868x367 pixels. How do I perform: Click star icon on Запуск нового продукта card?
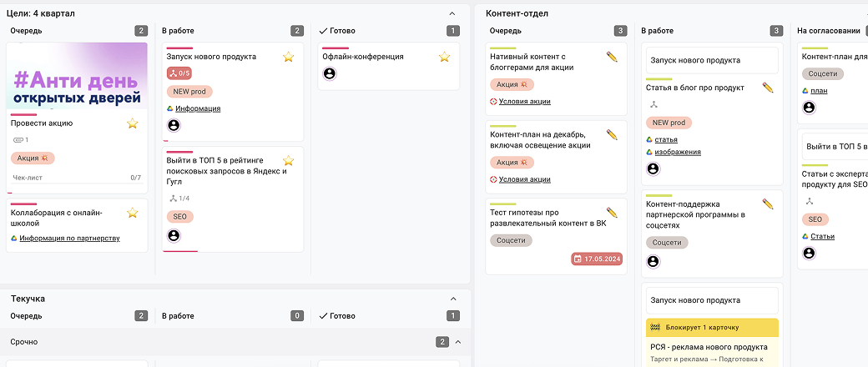click(288, 57)
